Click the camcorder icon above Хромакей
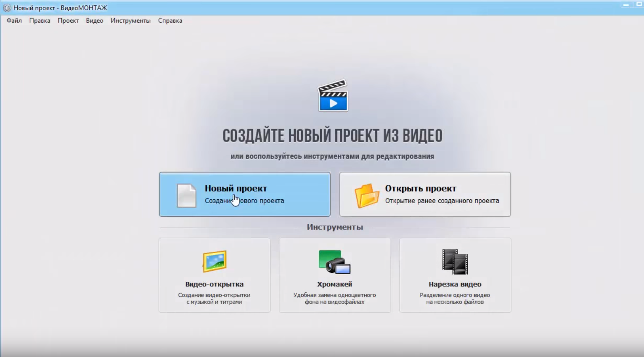This screenshot has height=357, width=644. (335, 262)
